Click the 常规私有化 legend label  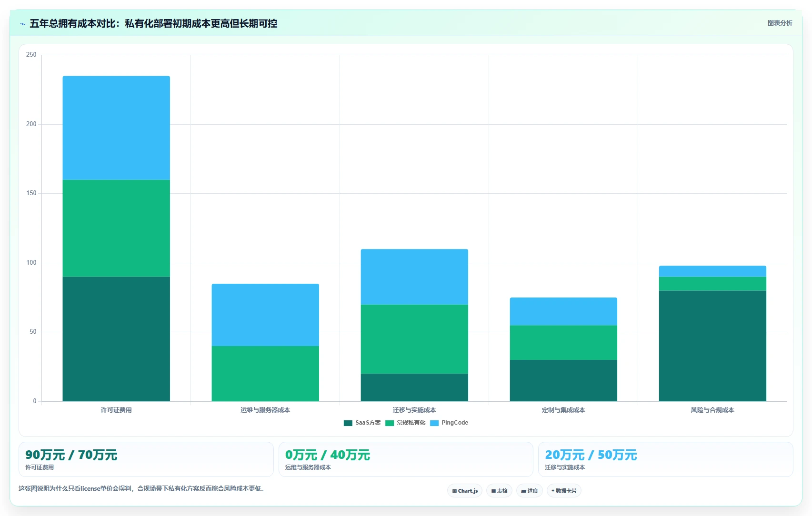click(x=411, y=423)
